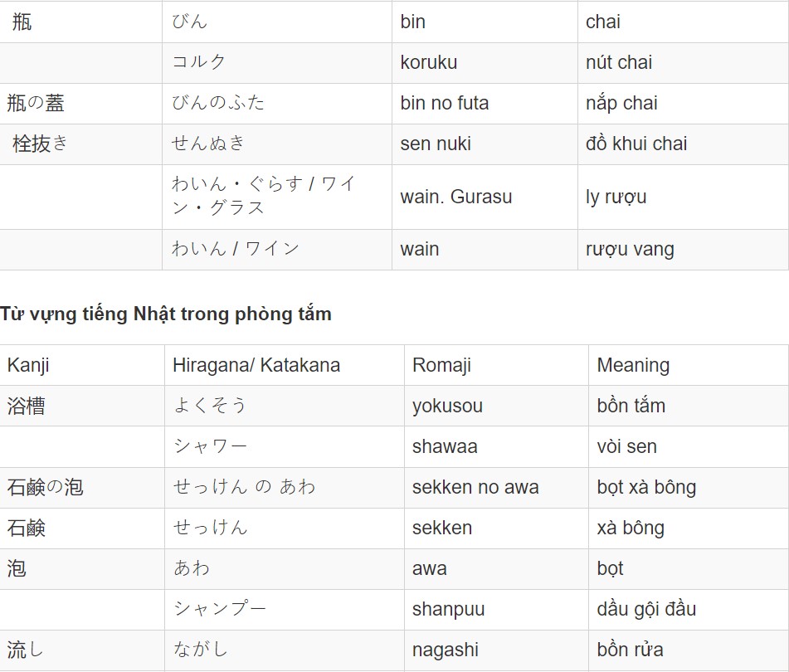This screenshot has height=672, width=789.
Task: Click the meaning 'xà bông'
Action: pyautogui.click(x=631, y=528)
